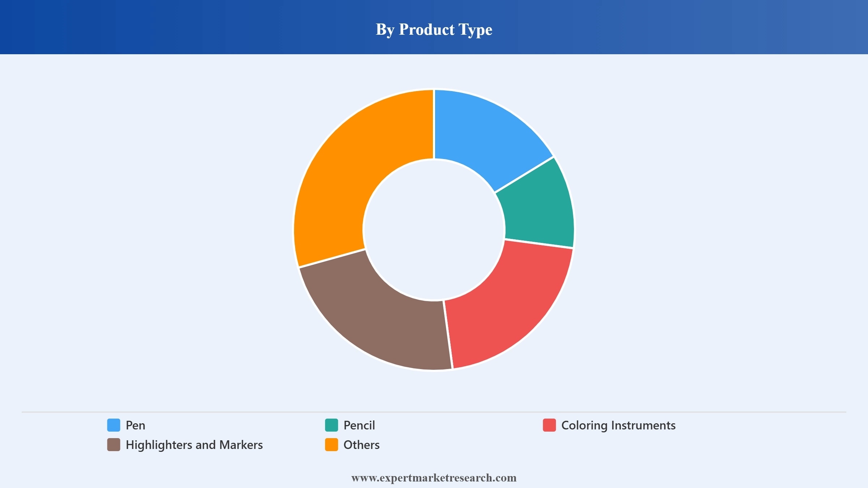868x488 pixels.
Task: Click the By Product Type title
Action: click(x=434, y=29)
